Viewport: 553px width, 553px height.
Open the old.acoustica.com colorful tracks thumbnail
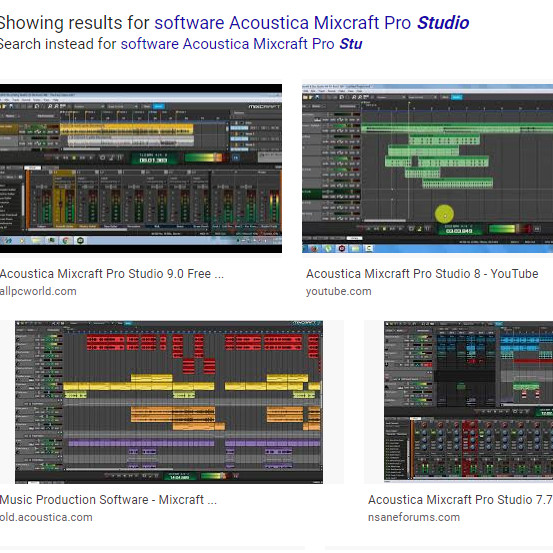point(169,402)
